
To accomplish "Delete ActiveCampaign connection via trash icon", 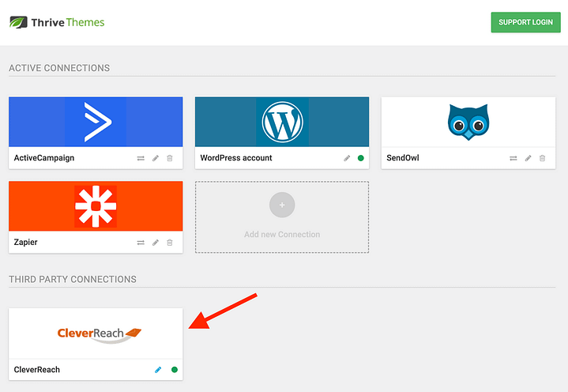I will tap(170, 158).
